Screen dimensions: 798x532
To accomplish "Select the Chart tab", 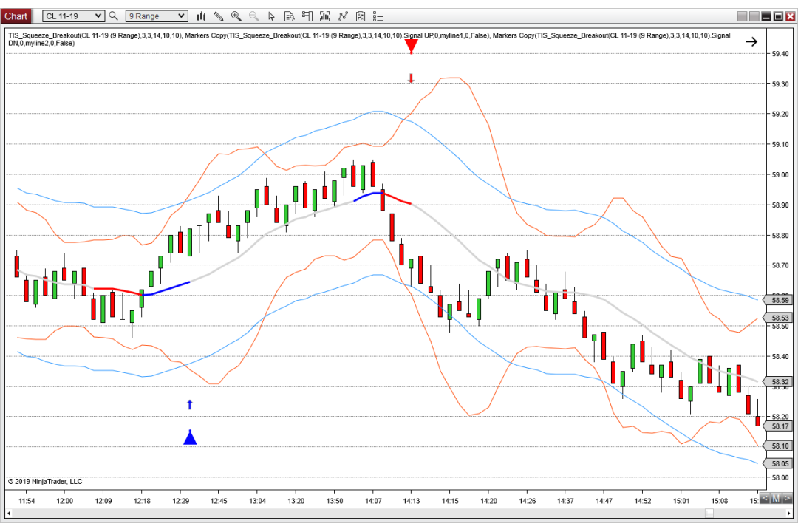I will click(16, 16).
